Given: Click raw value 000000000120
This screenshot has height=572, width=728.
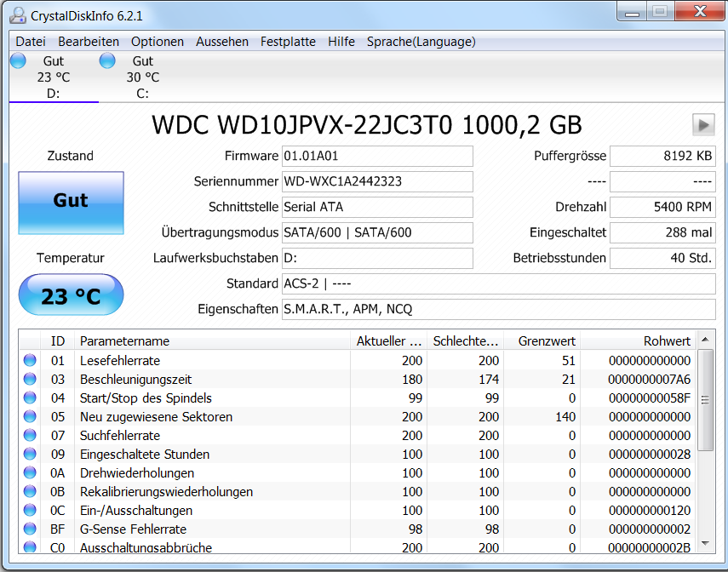Looking at the screenshot, I should coord(650,510).
